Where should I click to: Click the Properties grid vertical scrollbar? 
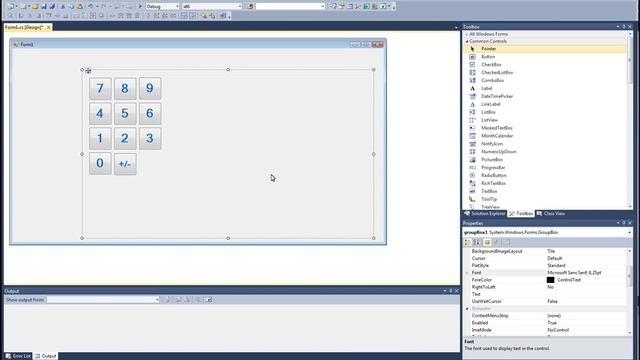pos(629,291)
